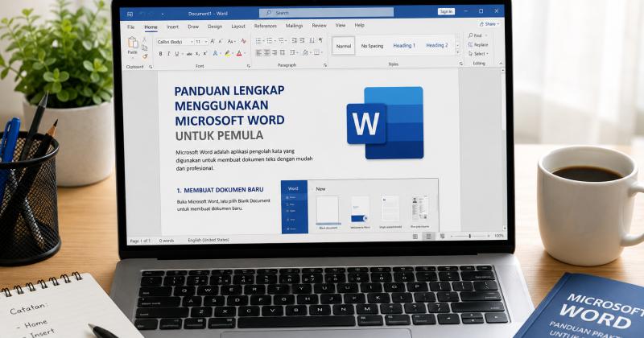Viewport: 644px width, 338px height.
Task: Switch to Web Layout view icon
Action: click(442, 237)
